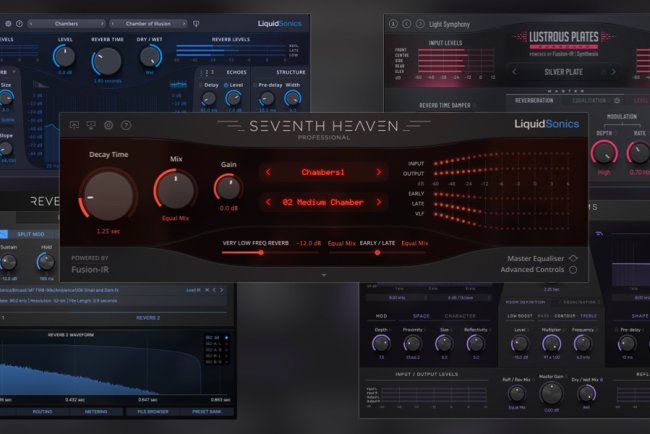Select the CHARACTER tab in purple plugin
The image size is (650, 434).
pos(460,316)
